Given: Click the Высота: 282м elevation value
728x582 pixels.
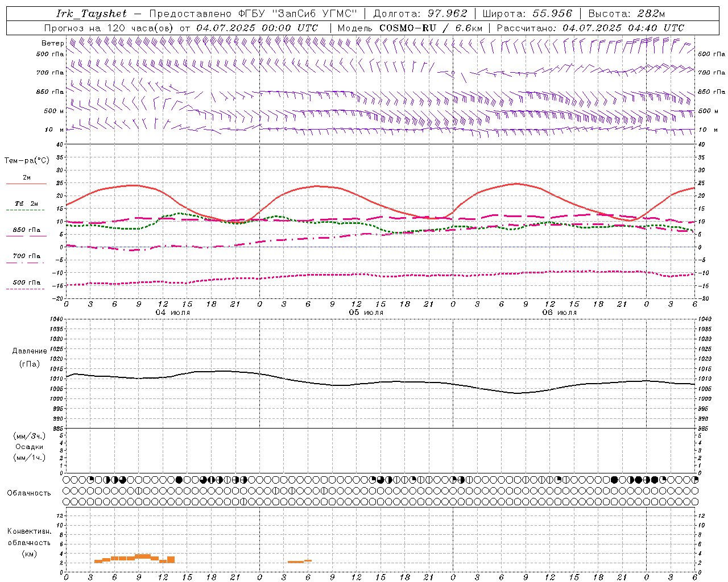Looking at the screenshot, I should pos(626,14).
